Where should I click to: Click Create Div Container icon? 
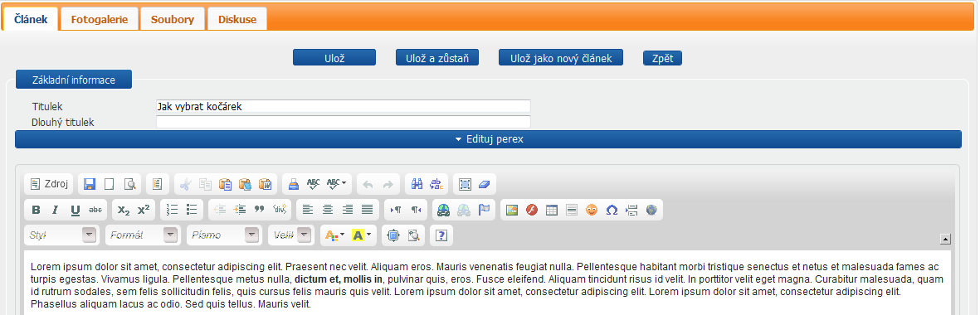pyautogui.click(x=280, y=211)
